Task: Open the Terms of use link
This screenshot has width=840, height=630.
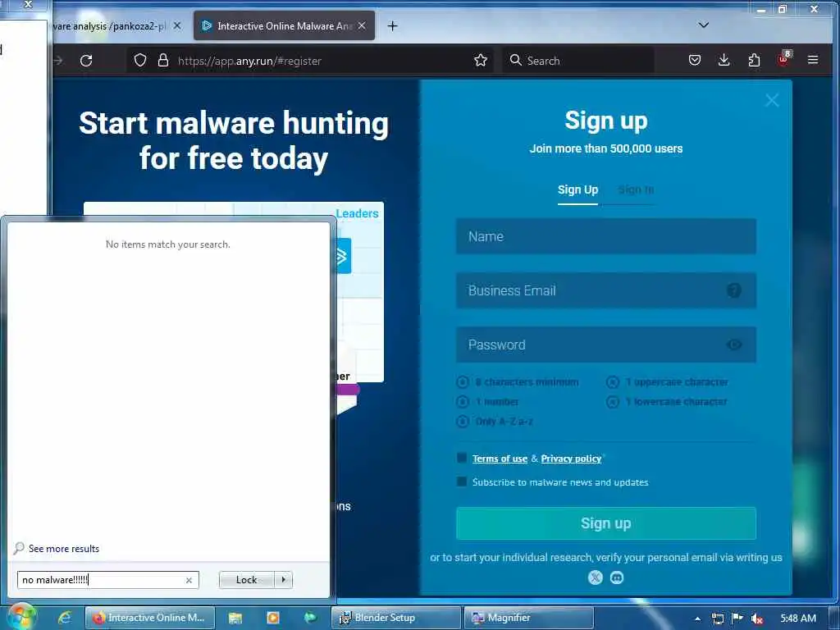Action: pos(500,459)
